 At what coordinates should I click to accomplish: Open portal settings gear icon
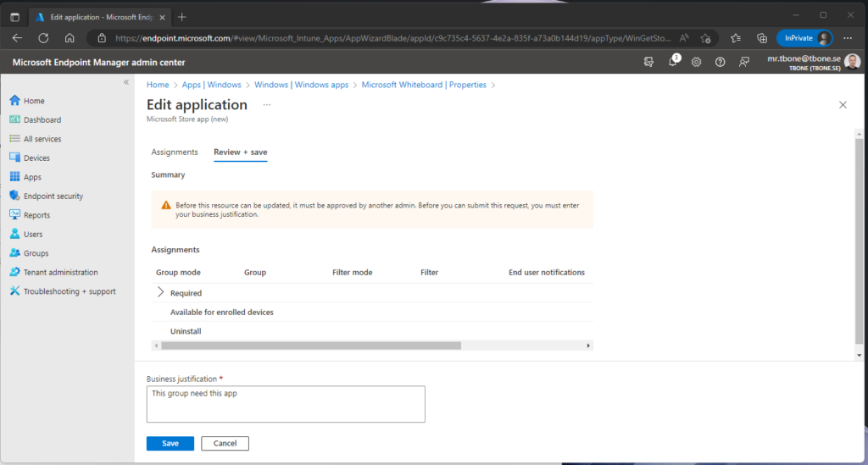697,63
